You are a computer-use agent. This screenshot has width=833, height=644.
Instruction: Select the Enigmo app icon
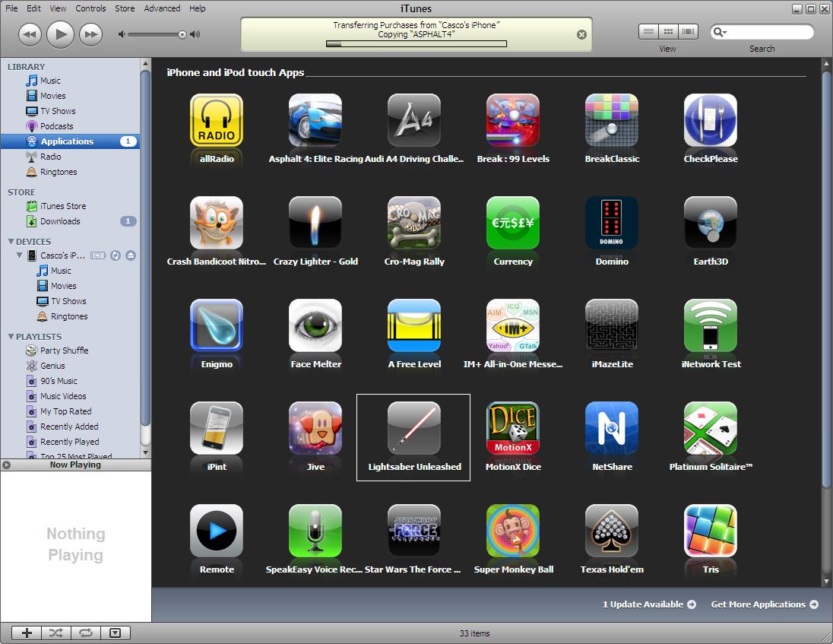point(217,325)
